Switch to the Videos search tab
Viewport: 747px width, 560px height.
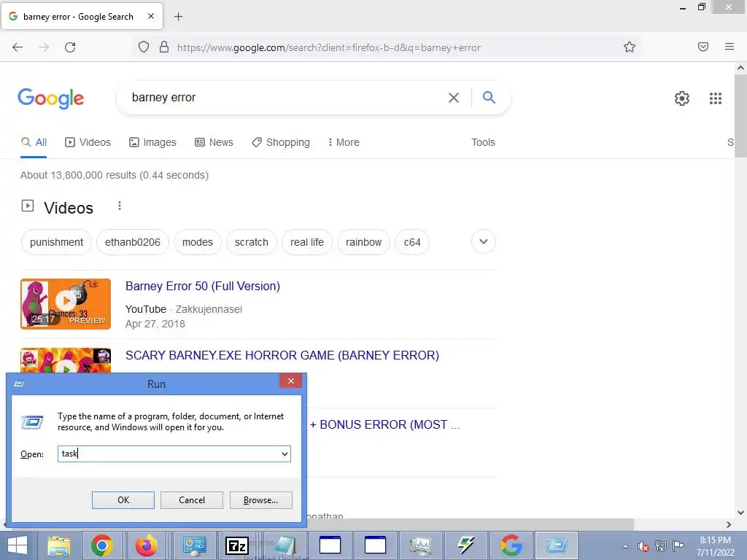[88, 142]
